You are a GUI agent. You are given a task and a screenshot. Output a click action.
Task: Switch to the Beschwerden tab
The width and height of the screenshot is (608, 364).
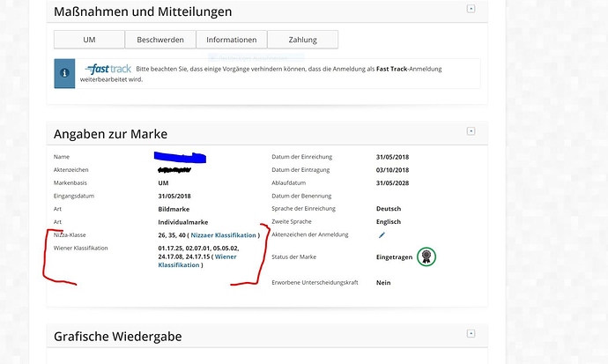(160, 40)
